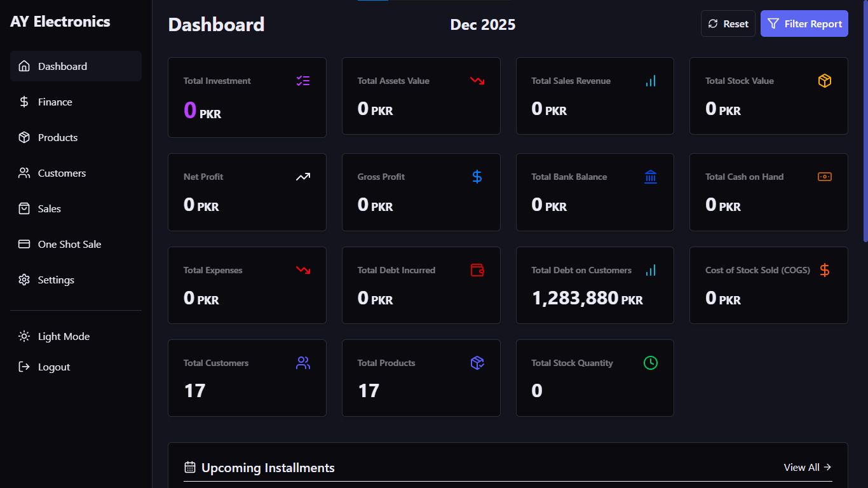The width and height of the screenshot is (868, 488).
Task: Click the checklist icon on Total Investment card
Action: tap(303, 81)
